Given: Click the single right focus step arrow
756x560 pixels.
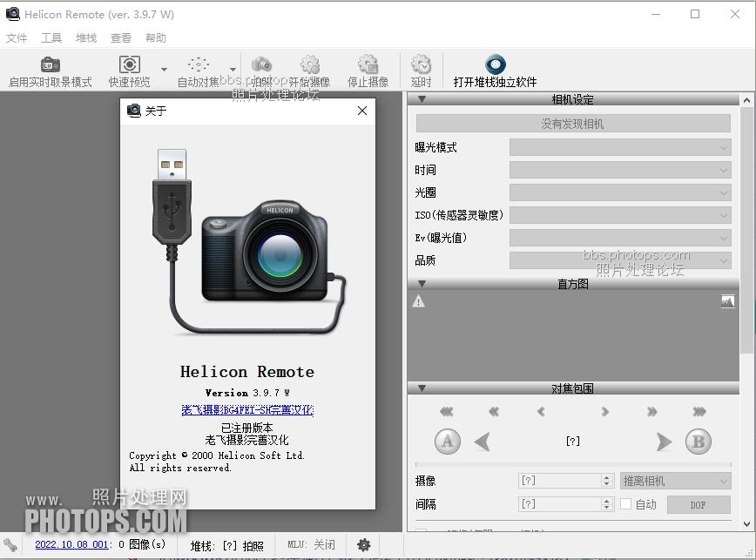Looking at the screenshot, I should [x=604, y=412].
